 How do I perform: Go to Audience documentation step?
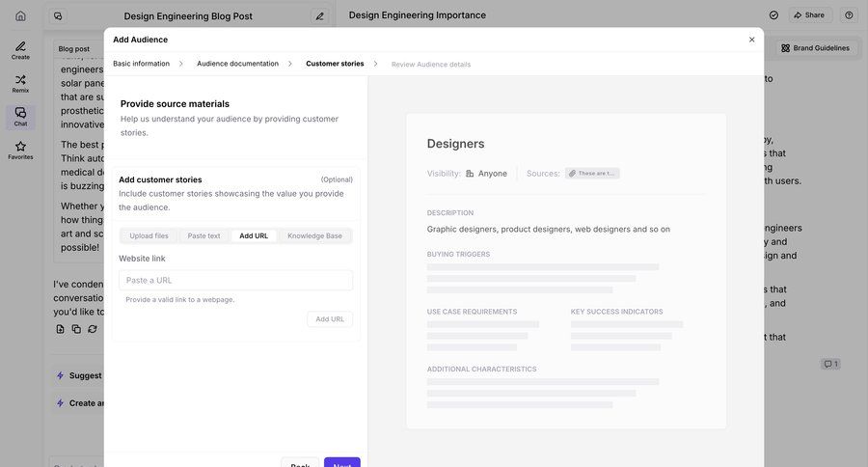click(x=237, y=64)
